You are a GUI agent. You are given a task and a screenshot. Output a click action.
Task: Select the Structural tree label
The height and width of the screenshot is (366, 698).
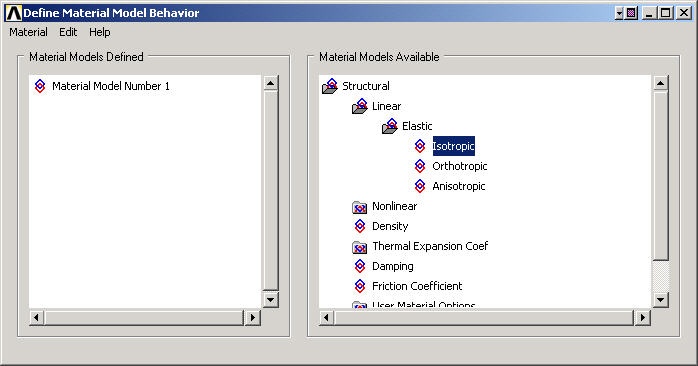[x=365, y=86]
